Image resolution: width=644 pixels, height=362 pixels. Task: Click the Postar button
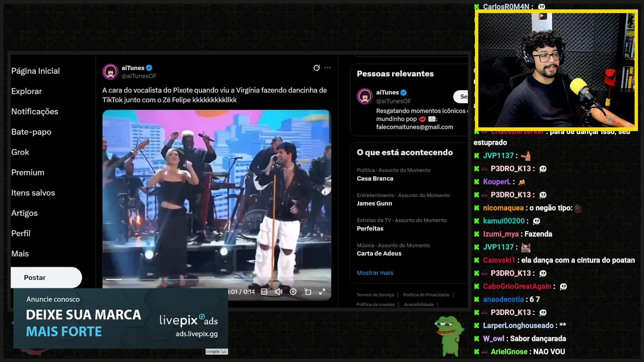[x=46, y=278]
